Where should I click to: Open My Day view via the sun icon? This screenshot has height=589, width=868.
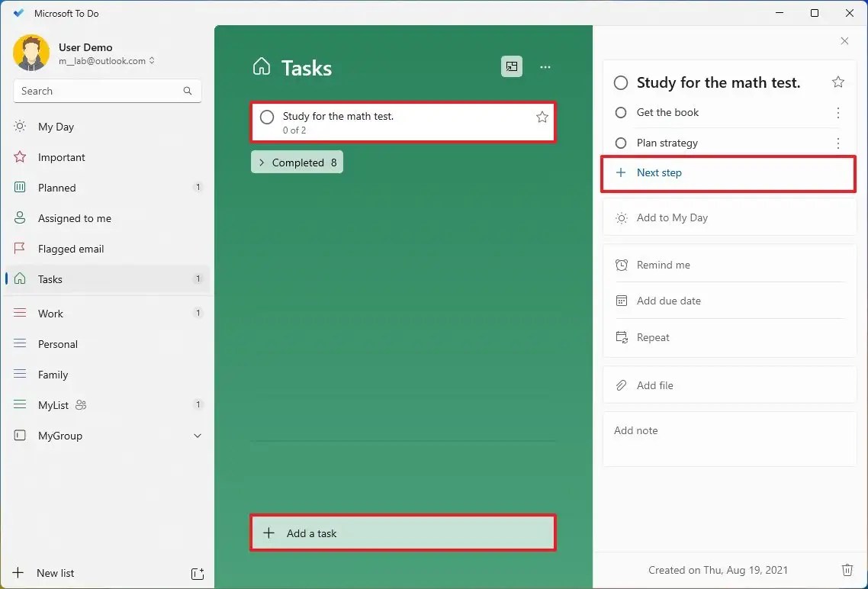[19, 127]
